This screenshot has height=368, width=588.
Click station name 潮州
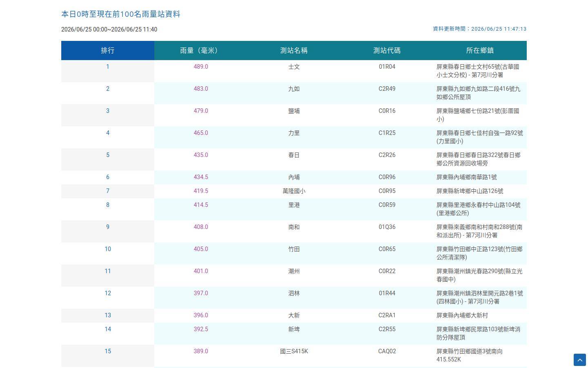294,271
